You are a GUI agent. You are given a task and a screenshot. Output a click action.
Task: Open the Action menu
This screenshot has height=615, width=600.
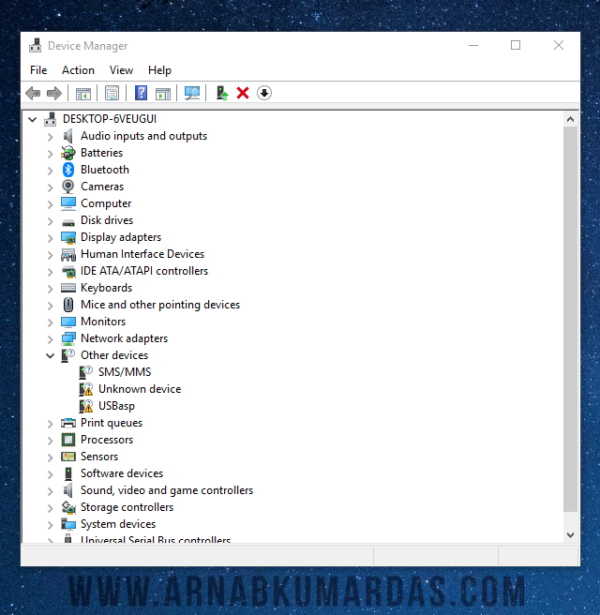(x=78, y=70)
